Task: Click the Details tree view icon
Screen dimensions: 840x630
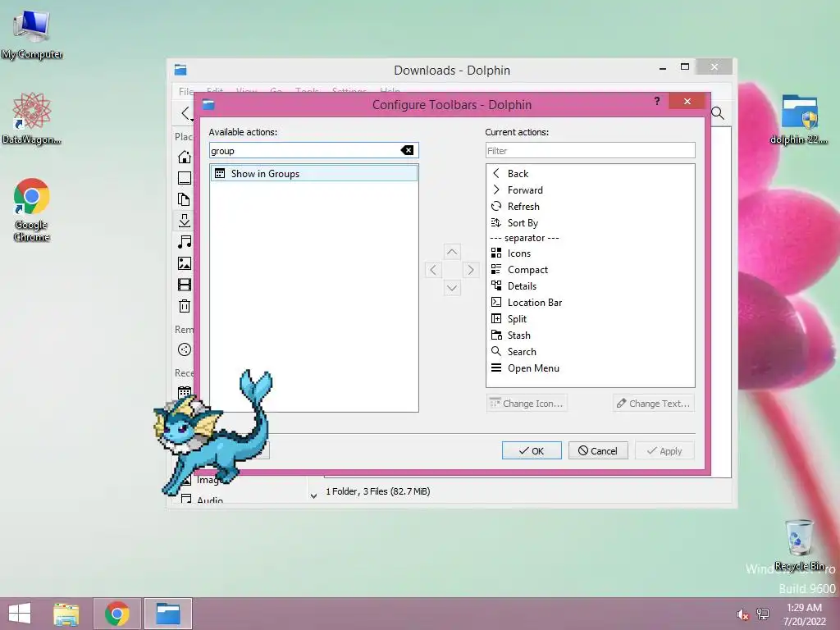Action: click(x=496, y=285)
